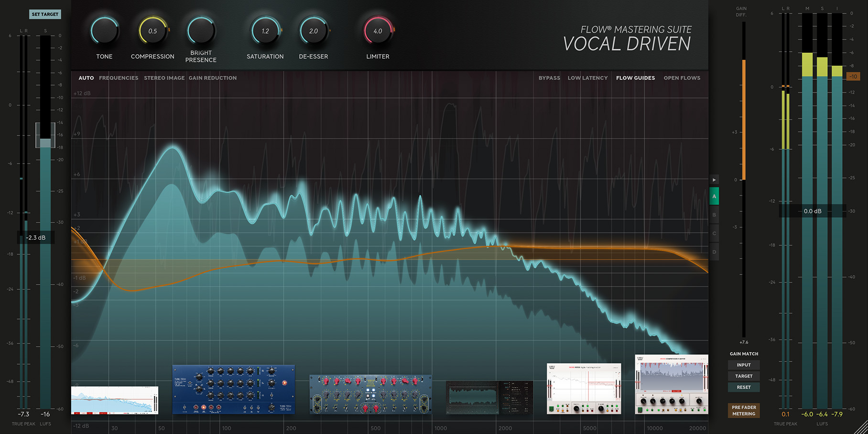Click the input LUFS value -16
This screenshot has width=868, height=434.
click(45, 414)
